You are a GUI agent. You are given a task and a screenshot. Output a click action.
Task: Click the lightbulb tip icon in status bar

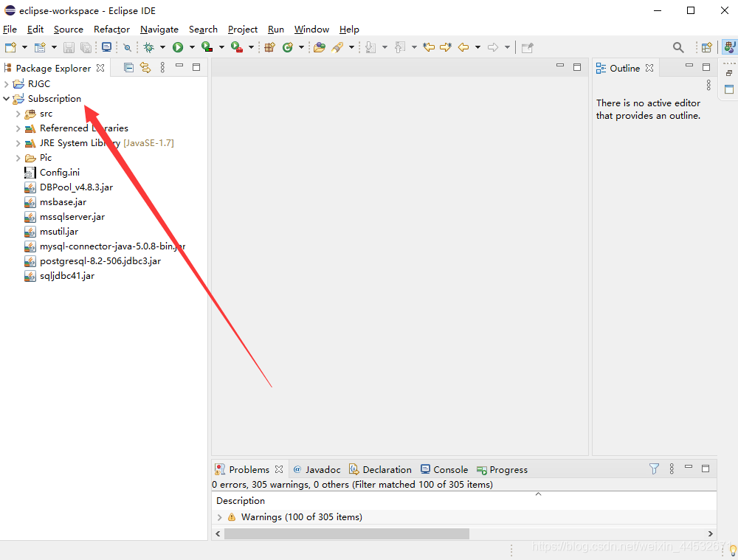(x=732, y=549)
